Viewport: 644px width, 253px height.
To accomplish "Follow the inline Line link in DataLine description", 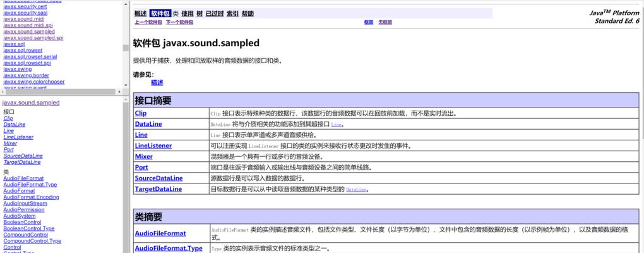I will (336, 125).
